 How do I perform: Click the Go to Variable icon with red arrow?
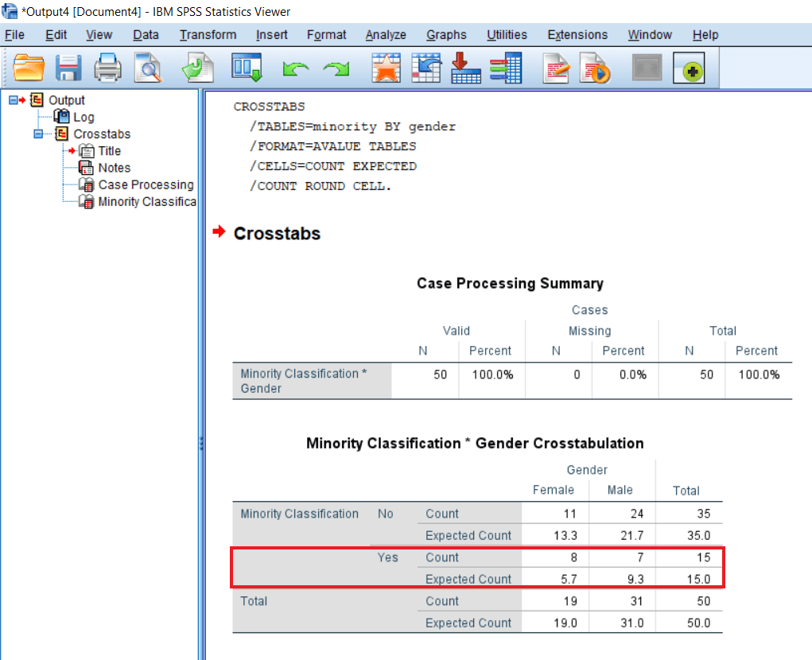click(465, 68)
